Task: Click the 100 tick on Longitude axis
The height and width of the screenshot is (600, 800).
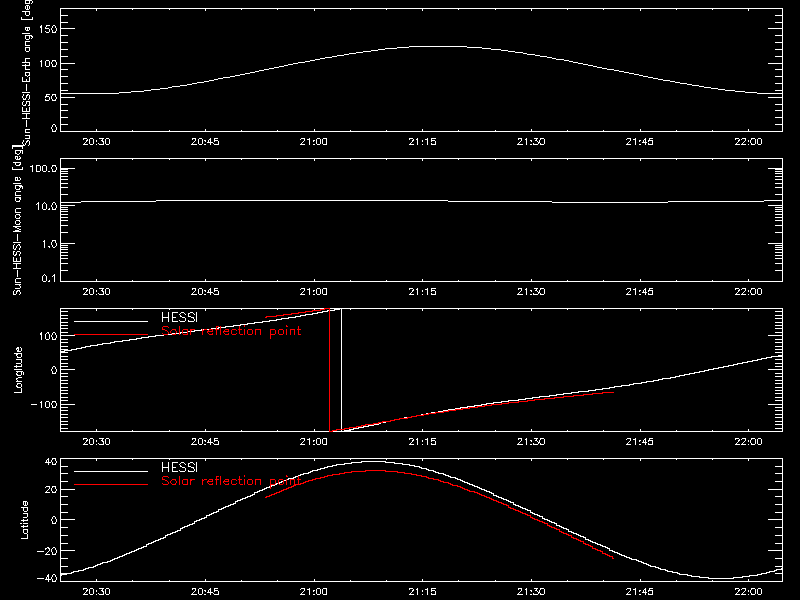Action: (x=48, y=336)
